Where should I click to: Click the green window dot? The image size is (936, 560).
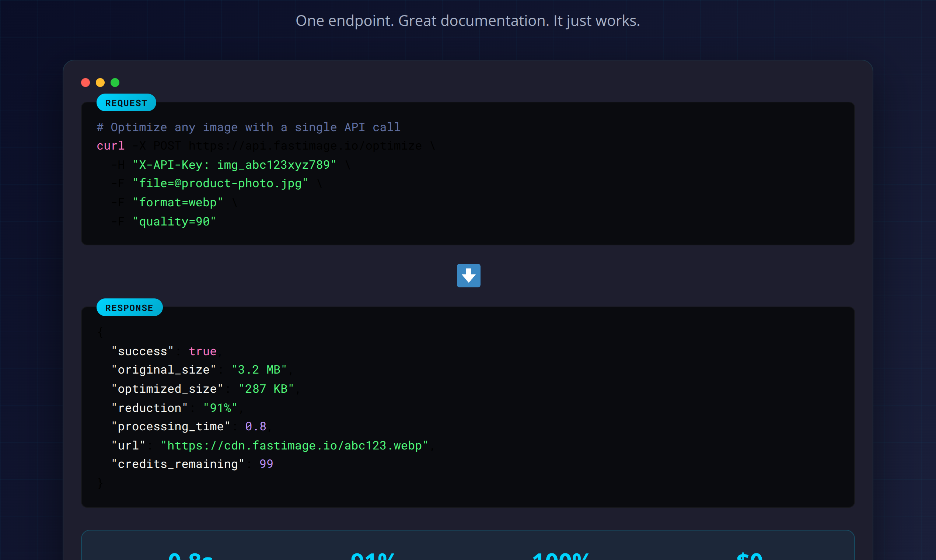click(115, 83)
